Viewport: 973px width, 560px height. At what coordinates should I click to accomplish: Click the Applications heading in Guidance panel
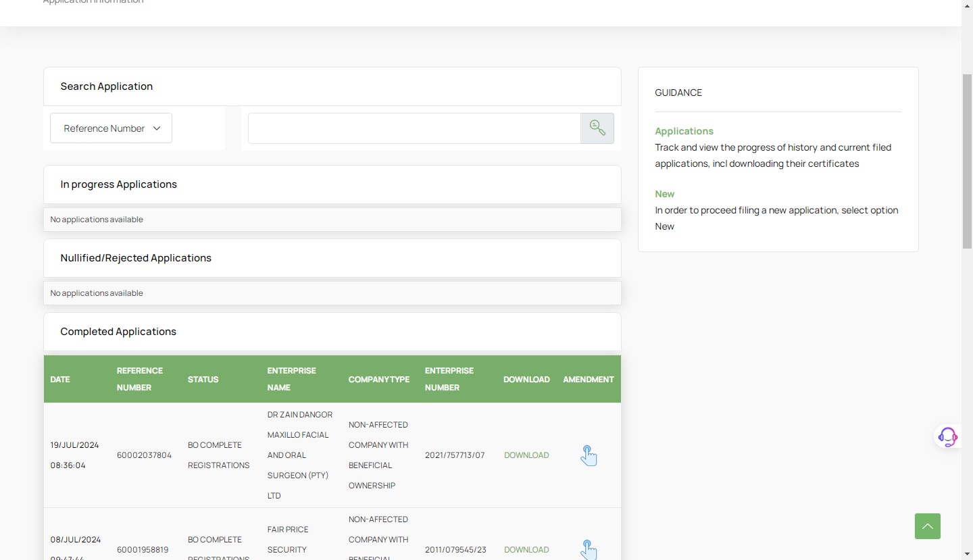coord(684,131)
